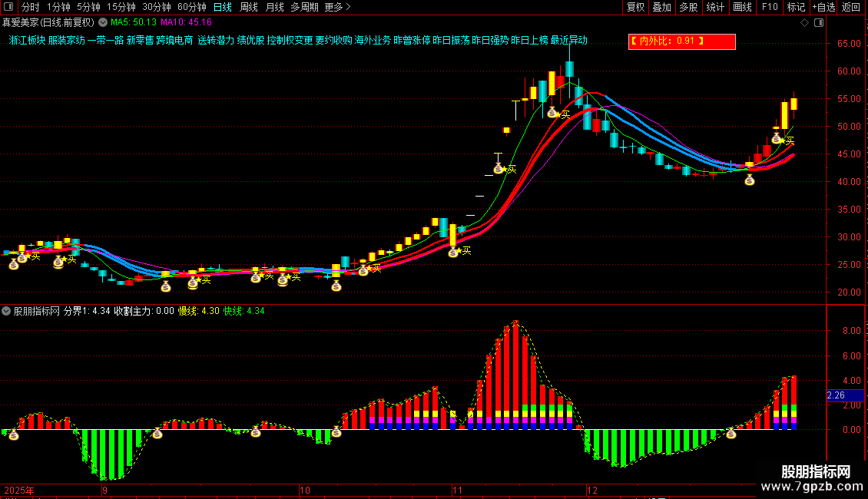Image resolution: width=868 pixels, height=499 pixels.
Task: Select the 15分钟 timeframe tab
Action: (x=121, y=7)
